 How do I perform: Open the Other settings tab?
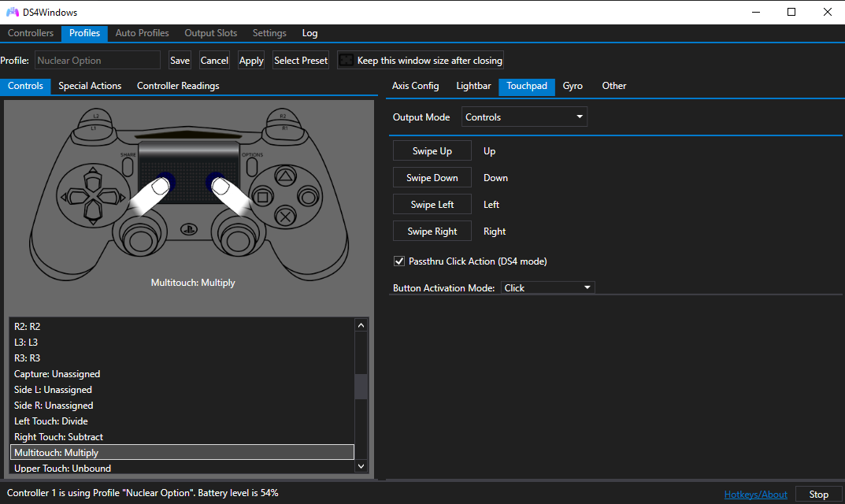[x=613, y=86]
